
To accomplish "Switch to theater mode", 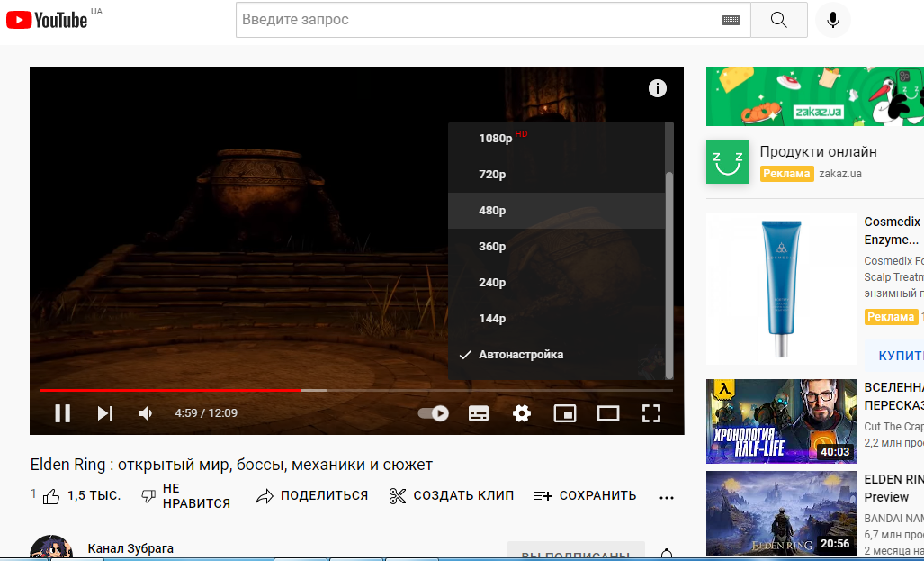I will coord(607,413).
